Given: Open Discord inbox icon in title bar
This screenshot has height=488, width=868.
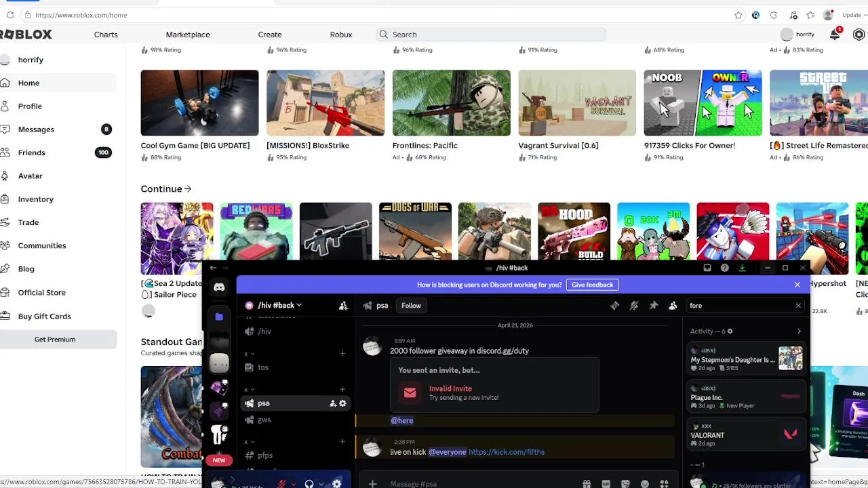Looking at the screenshot, I should click(707, 268).
